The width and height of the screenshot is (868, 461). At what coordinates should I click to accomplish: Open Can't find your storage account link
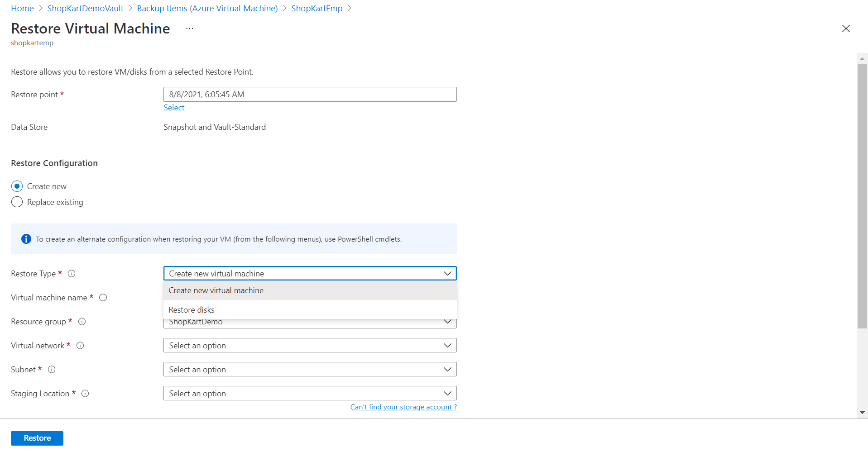403,407
